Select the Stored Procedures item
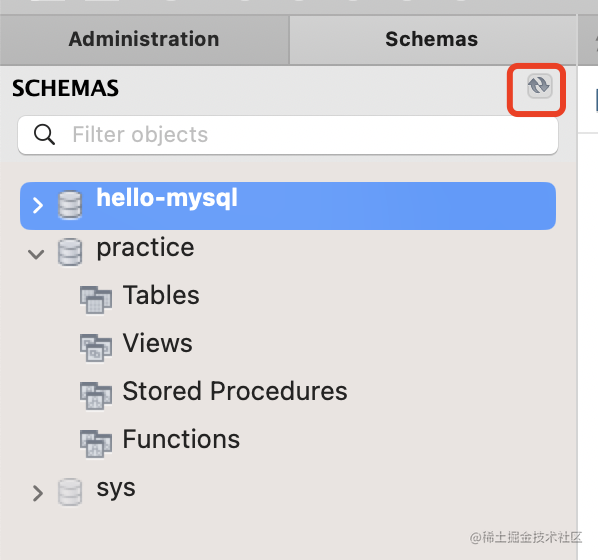Image resolution: width=598 pixels, height=560 pixels. click(x=235, y=391)
